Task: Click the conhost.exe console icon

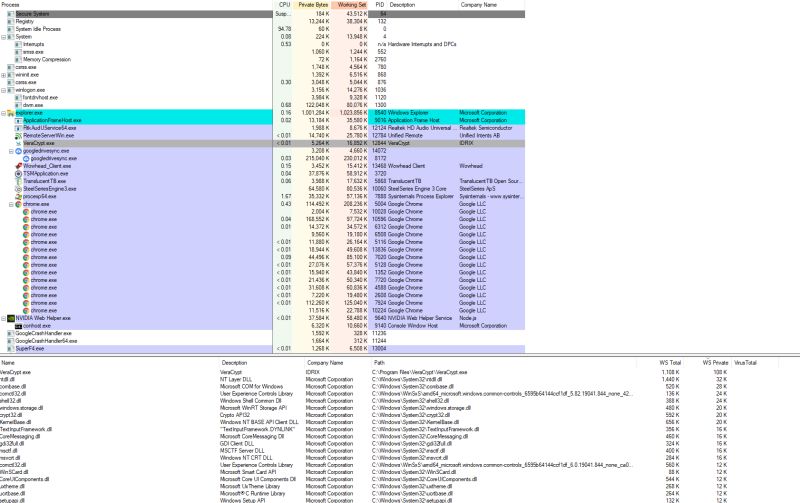Action: point(18,325)
